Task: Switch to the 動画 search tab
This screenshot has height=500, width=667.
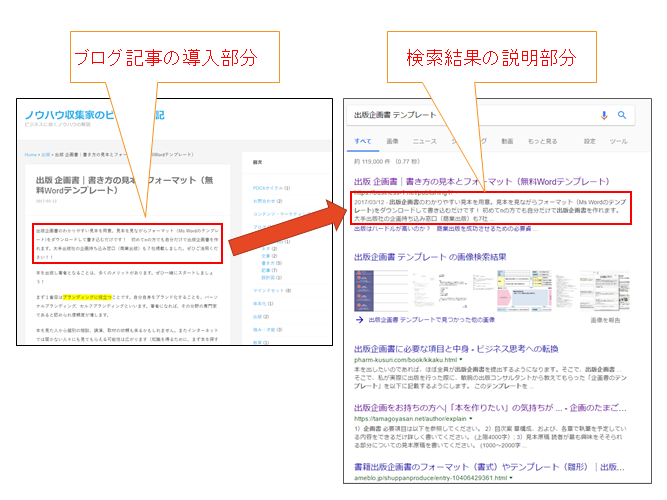Action: click(507, 141)
